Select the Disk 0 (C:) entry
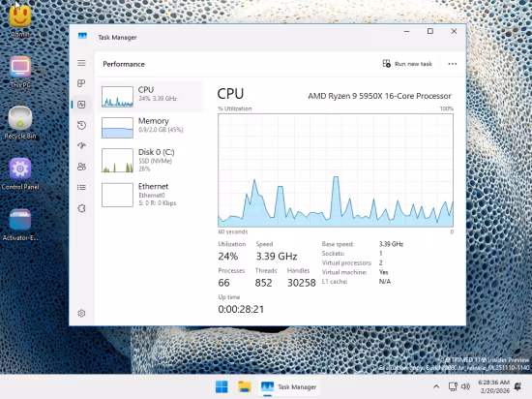532x399 pixels. click(x=150, y=161)
